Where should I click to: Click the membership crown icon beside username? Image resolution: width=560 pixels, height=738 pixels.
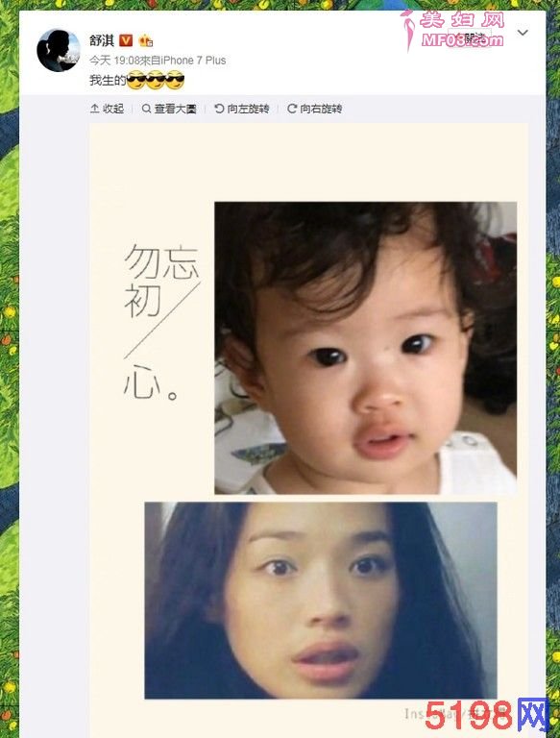pos(146,41)
